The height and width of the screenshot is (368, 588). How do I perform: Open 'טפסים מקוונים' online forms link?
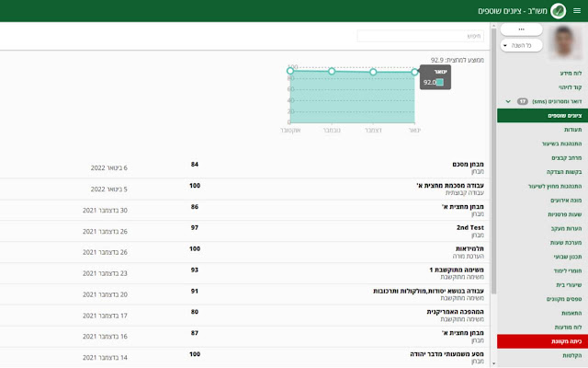click(563, 299)
